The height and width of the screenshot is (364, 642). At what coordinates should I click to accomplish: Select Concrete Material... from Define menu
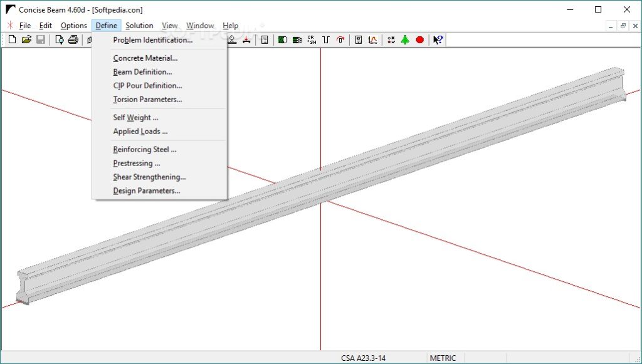(145, 58)
